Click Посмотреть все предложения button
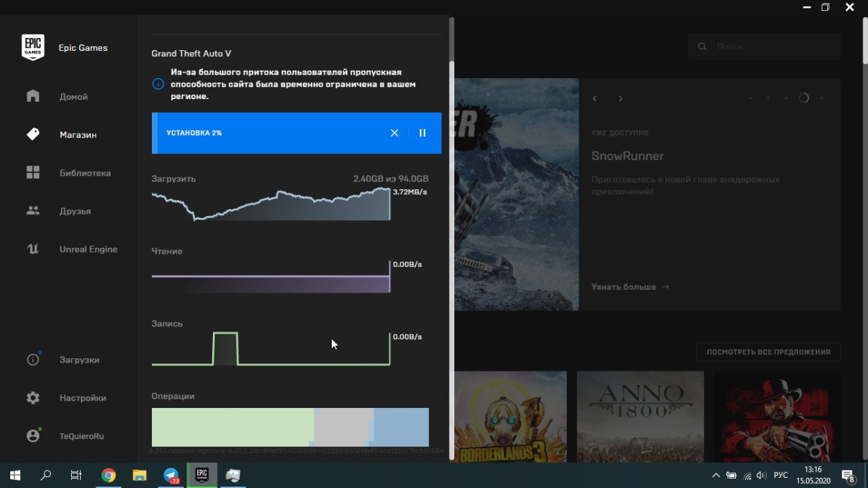868x488 pixels. [x=768, y=352]
